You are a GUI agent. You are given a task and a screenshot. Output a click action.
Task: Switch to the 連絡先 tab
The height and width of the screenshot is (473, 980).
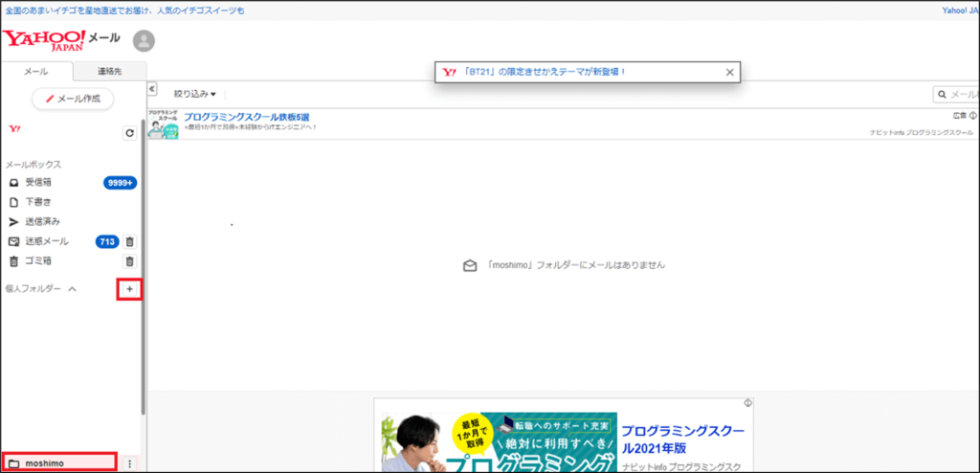click(109, 71)
